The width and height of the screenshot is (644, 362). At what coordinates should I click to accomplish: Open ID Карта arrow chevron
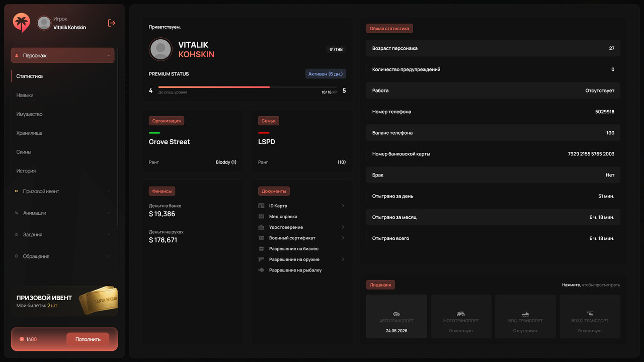click(343, 206)
